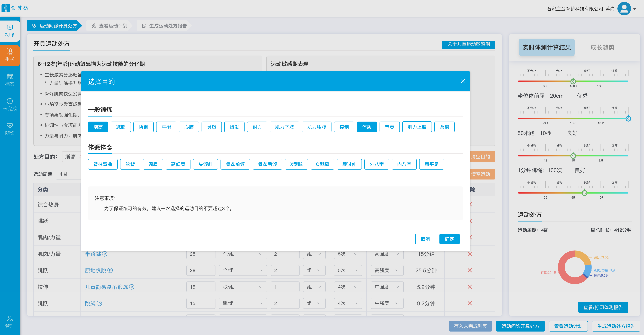644x335 pixels.
Task: Play video for 跳绳 exercise
Action: (99, 303)
